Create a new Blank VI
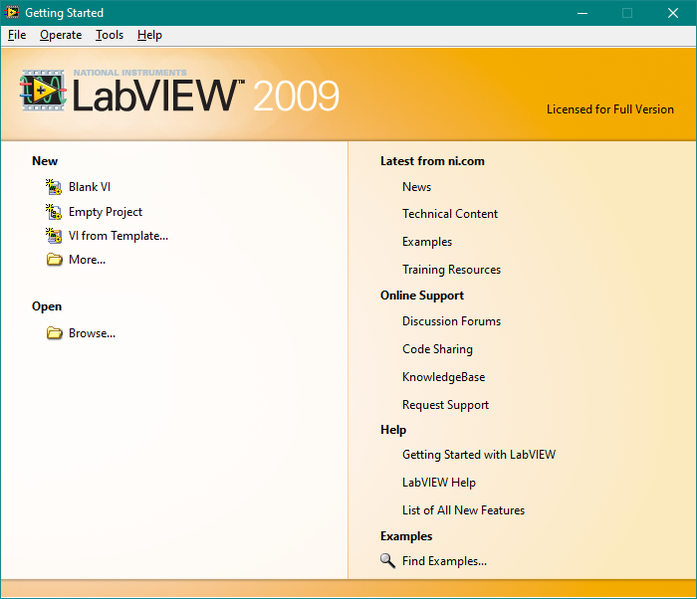This screenshot has height=599, width=697. [89, 187]
